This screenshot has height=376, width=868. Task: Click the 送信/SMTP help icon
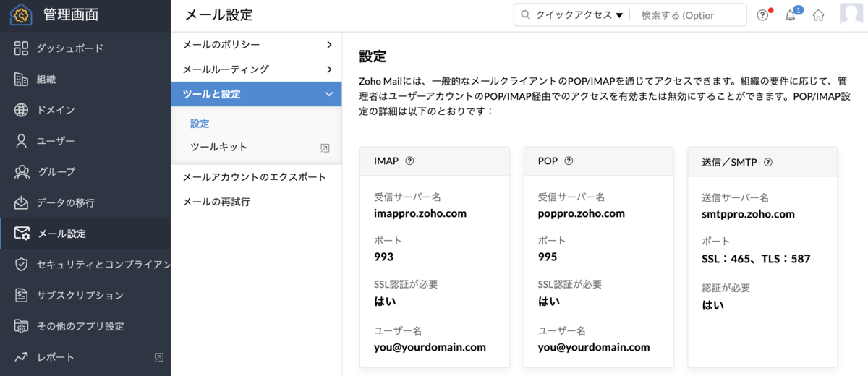pyautogui.click(x=767, y=162)
